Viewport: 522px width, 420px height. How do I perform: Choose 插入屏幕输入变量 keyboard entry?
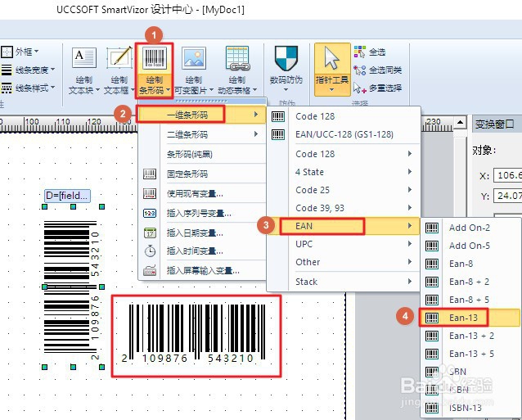202,270
